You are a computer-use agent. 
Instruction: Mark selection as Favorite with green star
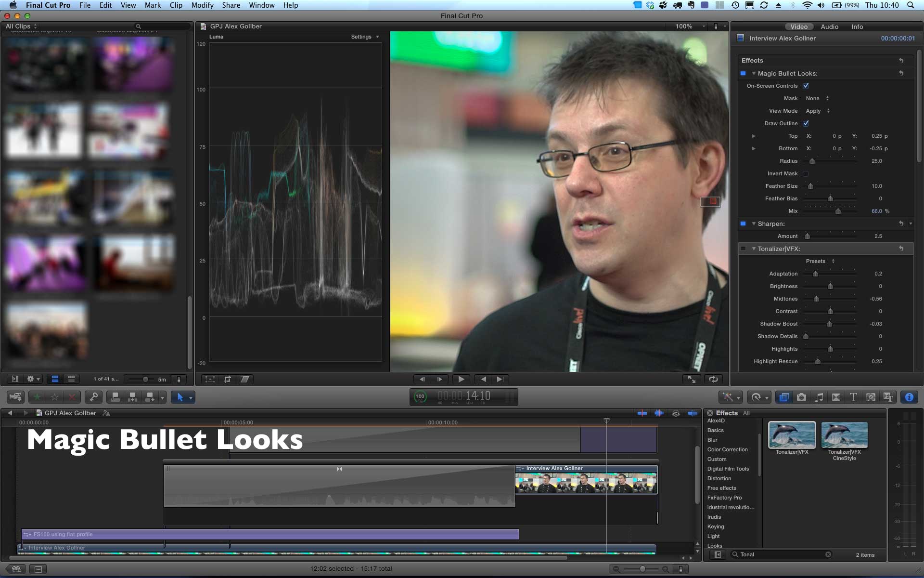pyautogui.click(x=37, y=397)
